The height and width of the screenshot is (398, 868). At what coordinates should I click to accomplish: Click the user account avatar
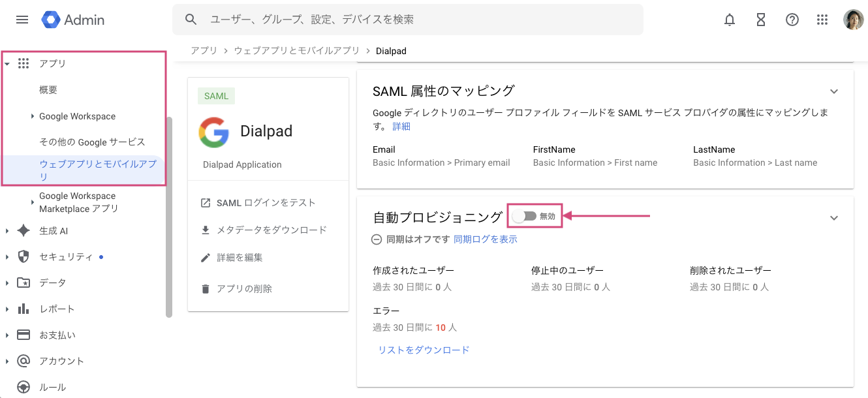click(853, 20)
